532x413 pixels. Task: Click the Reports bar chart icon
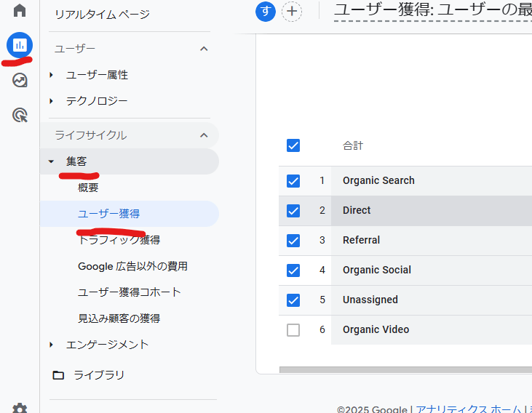(x=20, y=45)
